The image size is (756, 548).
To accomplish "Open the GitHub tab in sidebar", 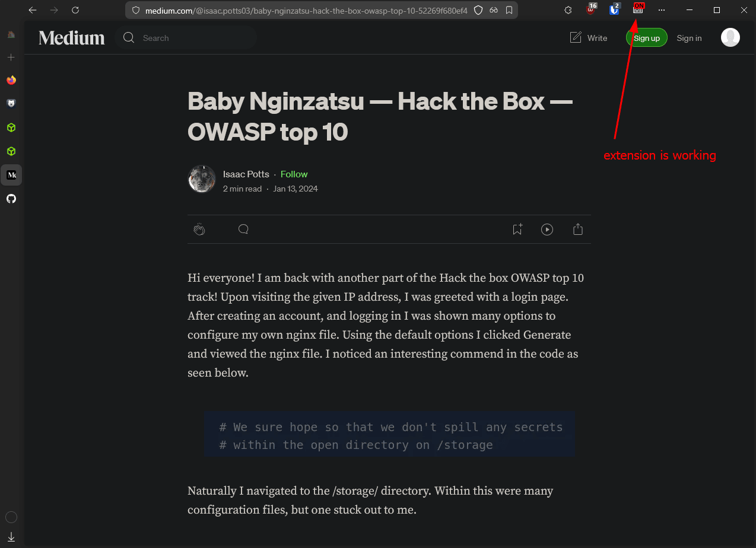I will [11, 199].
